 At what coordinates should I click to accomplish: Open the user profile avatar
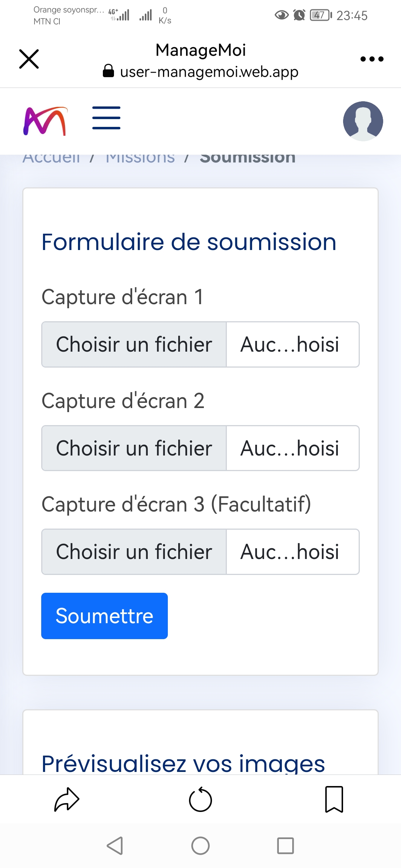click(x=363, y=121)
